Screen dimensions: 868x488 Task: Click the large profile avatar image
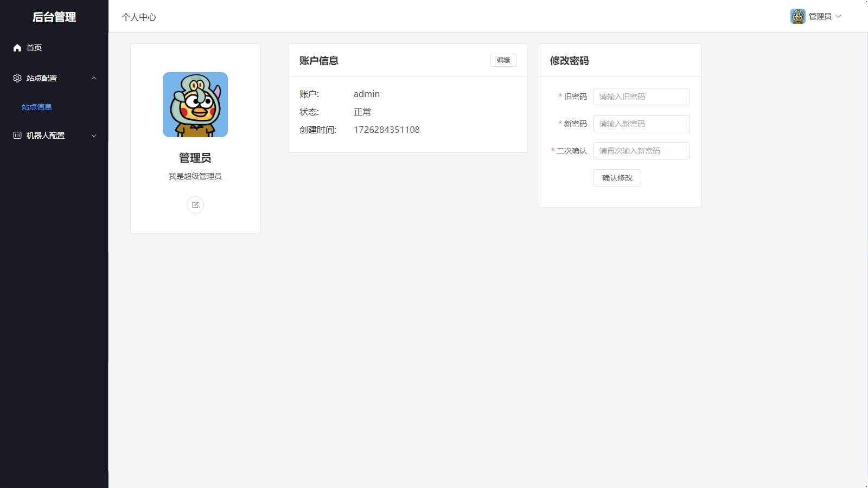coord(195,105)
